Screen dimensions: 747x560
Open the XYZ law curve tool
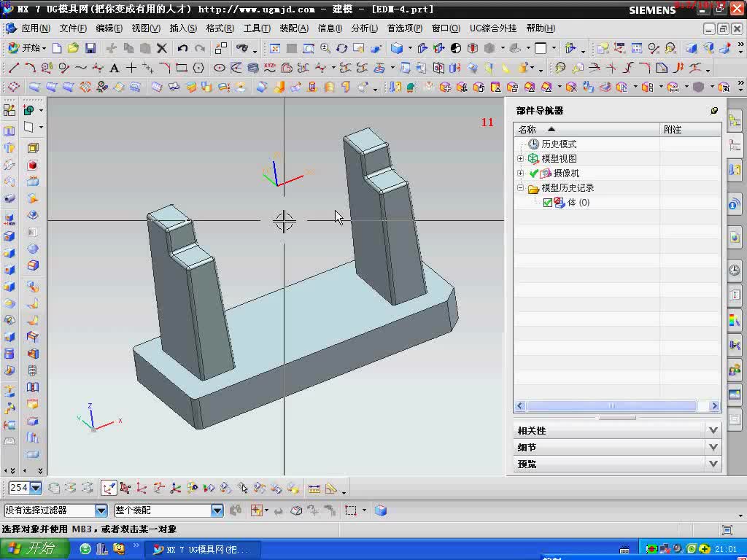point(270,68)
